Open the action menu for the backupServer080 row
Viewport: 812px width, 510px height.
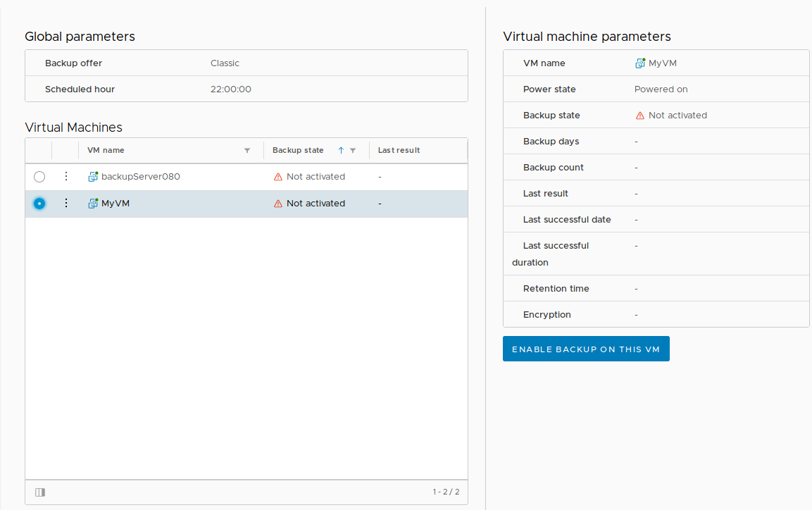pos(65,176)
